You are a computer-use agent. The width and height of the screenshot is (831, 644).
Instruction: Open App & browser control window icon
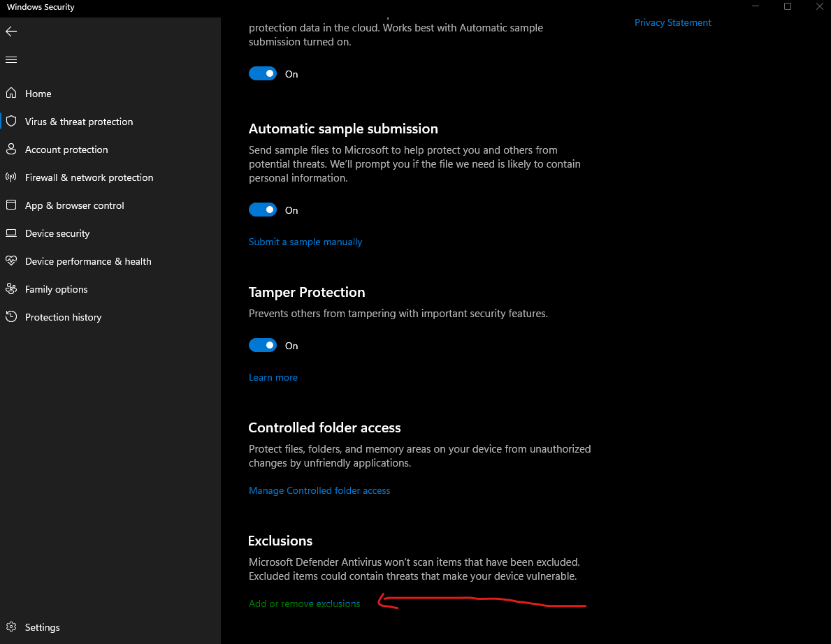click(x=11, y=205)
